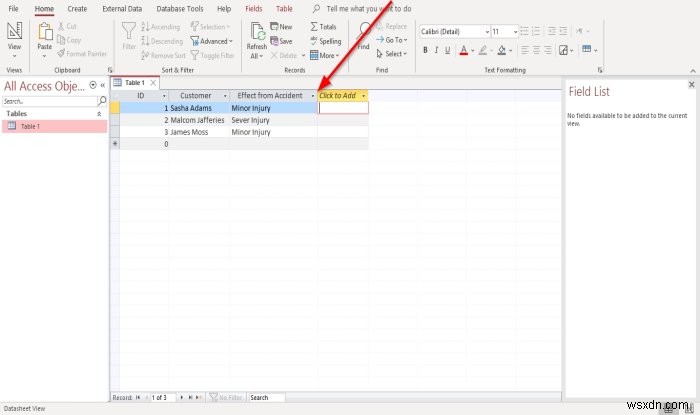
Task: Click the Background fill color bucket
Action: point(502,50)
